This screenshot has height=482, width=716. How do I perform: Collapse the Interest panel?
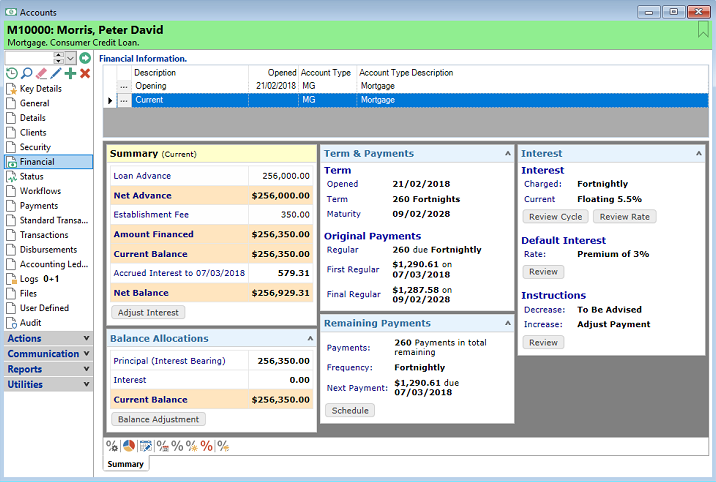click(699, 153)
